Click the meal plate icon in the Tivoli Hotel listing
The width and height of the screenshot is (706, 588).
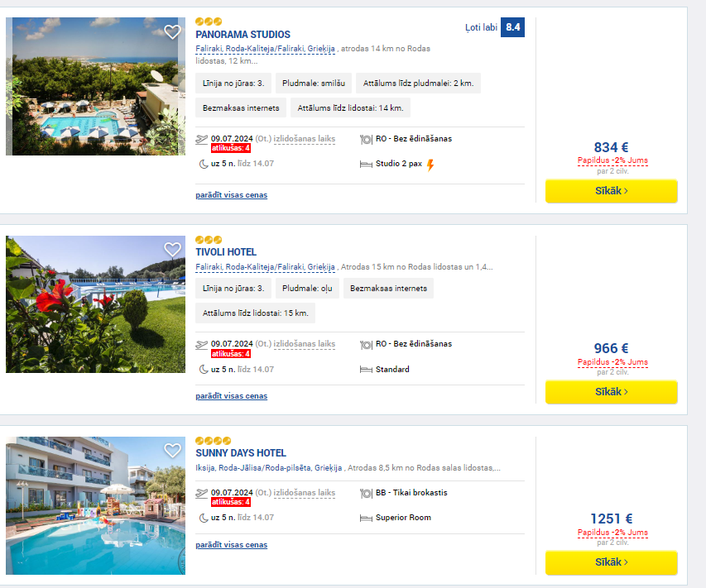coord(366,345)
